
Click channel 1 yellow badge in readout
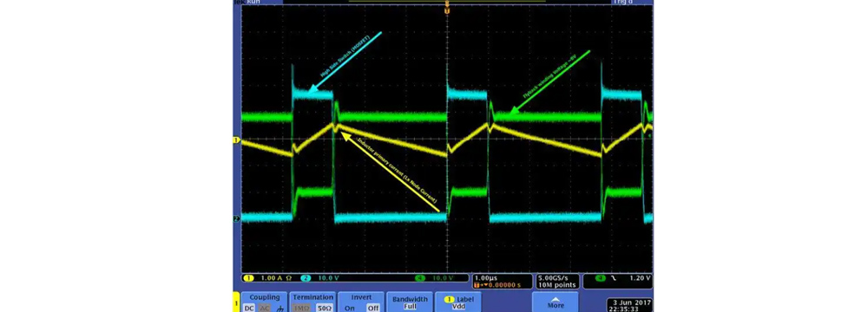[248, 277]
